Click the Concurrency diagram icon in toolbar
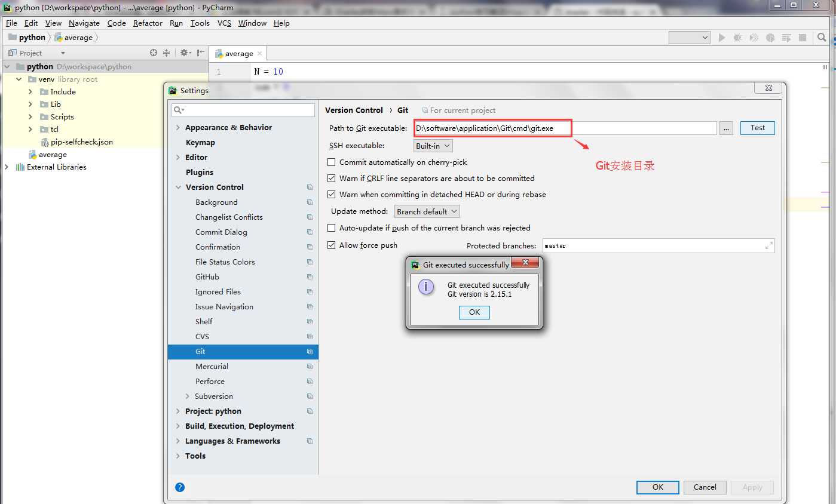The height and width of the screenshot is (504, 836). click(786, 38)
